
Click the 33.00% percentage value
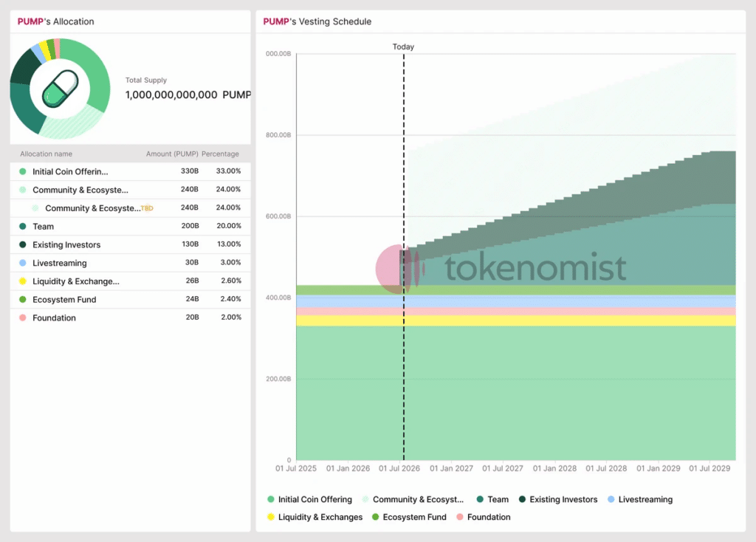coord(228,171)
